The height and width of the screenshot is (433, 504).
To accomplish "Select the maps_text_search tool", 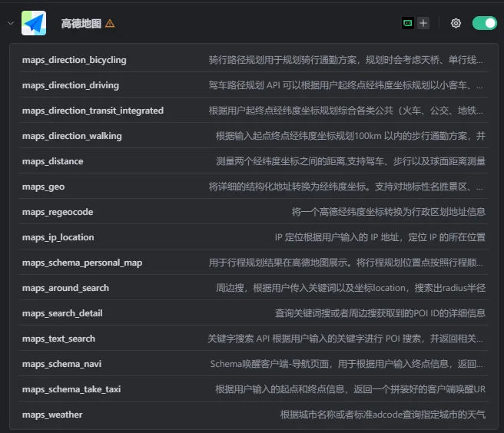I will (x=254, y=339).
